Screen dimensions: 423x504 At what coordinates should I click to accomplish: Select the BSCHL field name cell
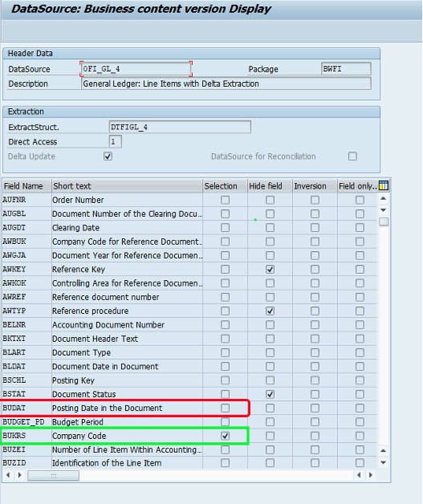click(26, 380)
